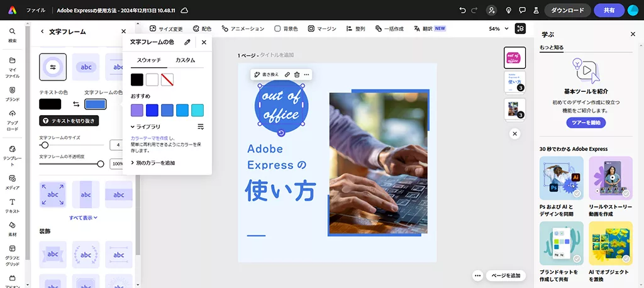Open the 整列 align option

(x=356, y=29)
